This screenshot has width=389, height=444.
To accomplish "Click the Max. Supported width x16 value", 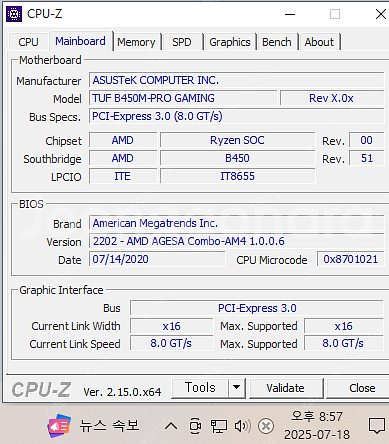I will tap(344, 326).
